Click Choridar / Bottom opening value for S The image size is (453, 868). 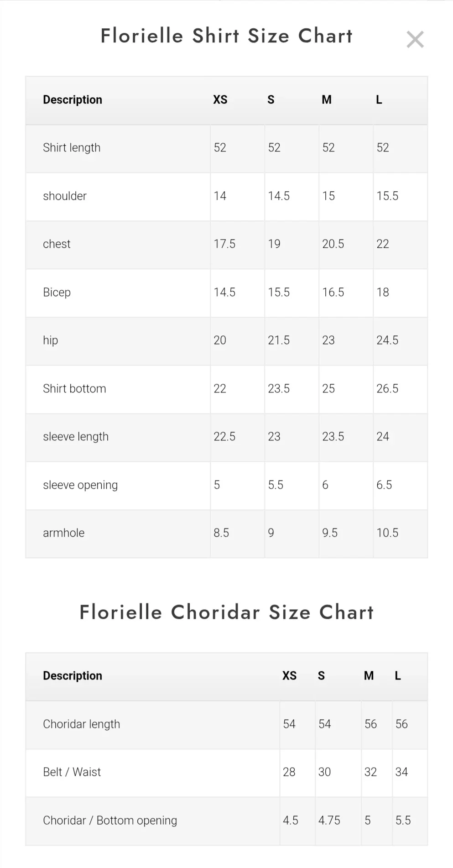tap(329, 821)
